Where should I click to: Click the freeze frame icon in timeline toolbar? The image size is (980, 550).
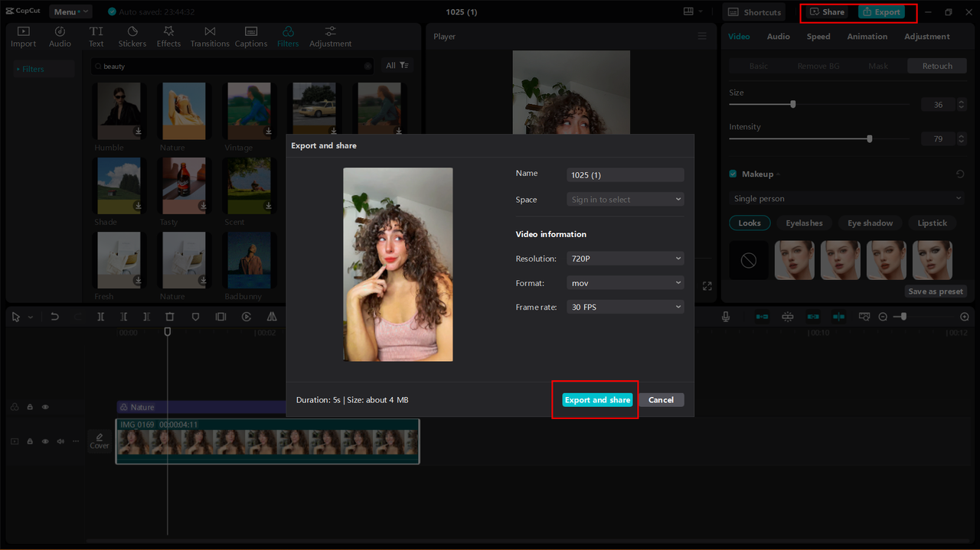point(220,317)
